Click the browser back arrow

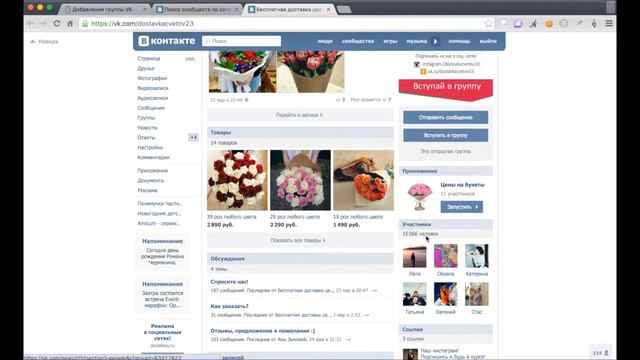pos(31,24)
